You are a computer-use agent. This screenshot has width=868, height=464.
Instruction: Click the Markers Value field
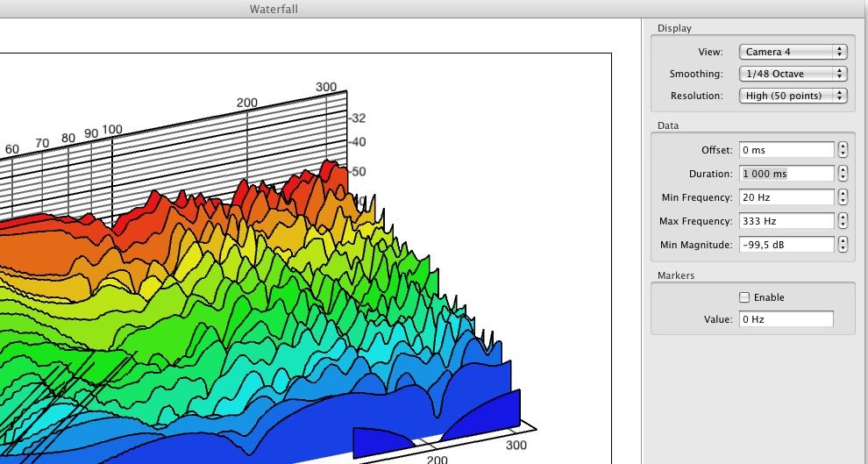click(786, 319)
